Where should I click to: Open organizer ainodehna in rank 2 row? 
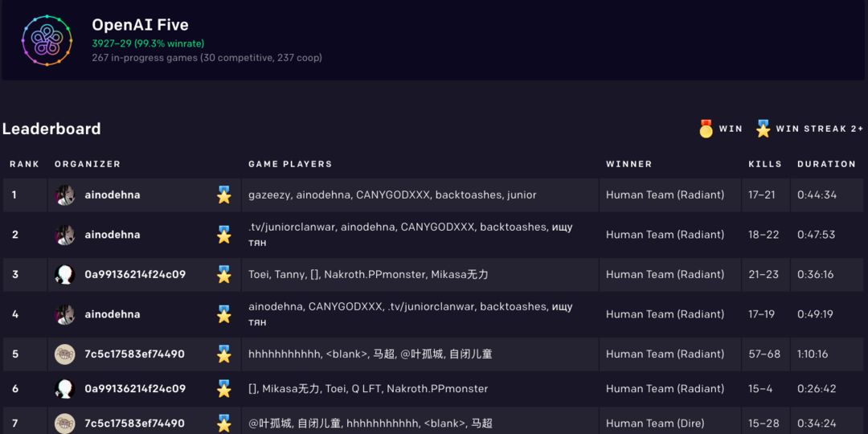pos(113,235)
